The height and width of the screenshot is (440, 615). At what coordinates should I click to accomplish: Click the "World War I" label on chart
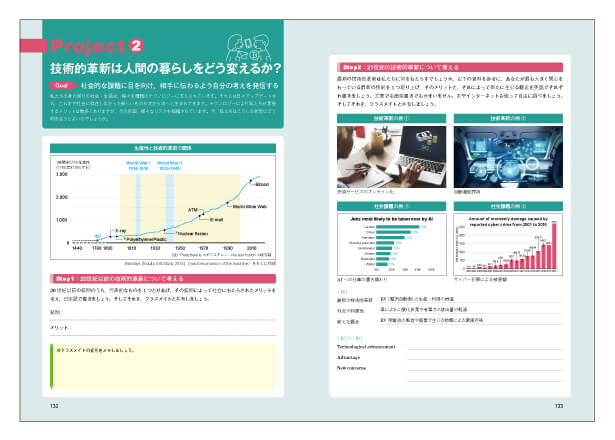[x=138, y=165]
